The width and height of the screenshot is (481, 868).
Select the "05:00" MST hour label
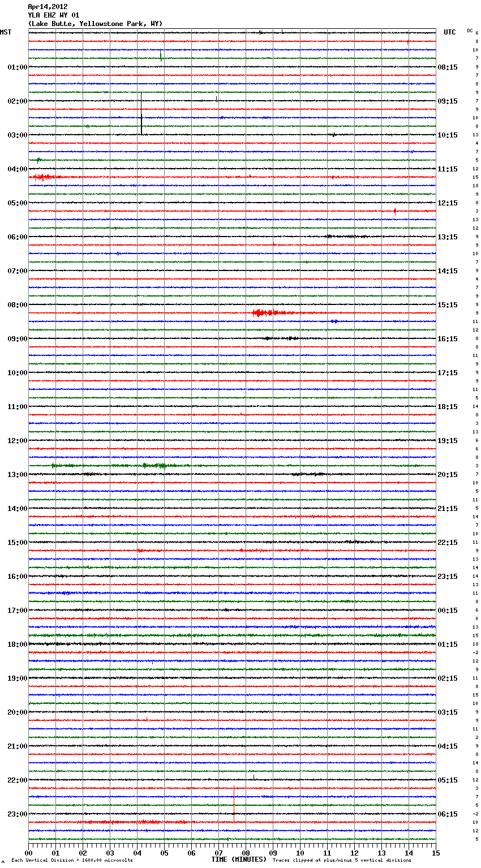click(18, 203)
